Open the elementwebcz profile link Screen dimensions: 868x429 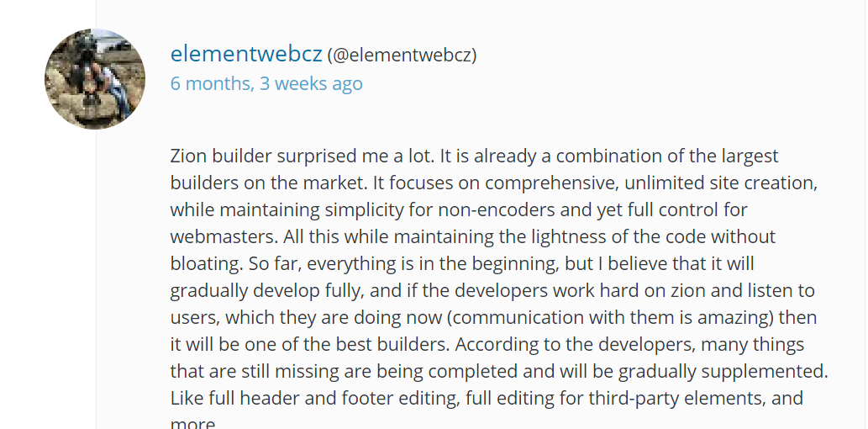(x=245, y=55)
